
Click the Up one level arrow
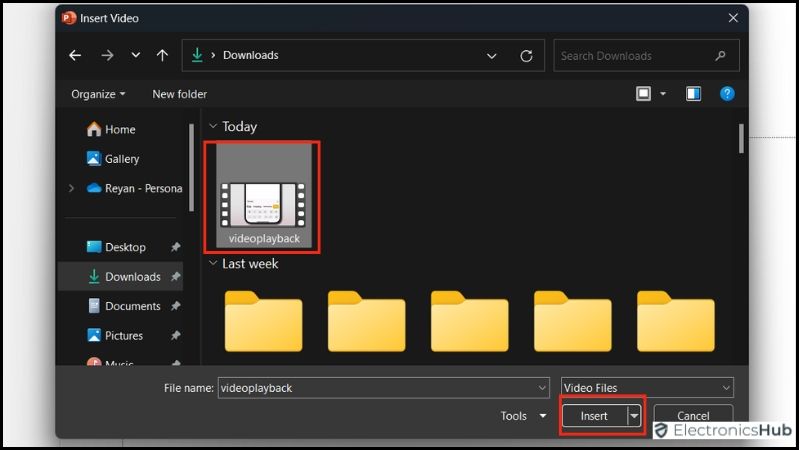pyautogui.click(x=162, y=56)
